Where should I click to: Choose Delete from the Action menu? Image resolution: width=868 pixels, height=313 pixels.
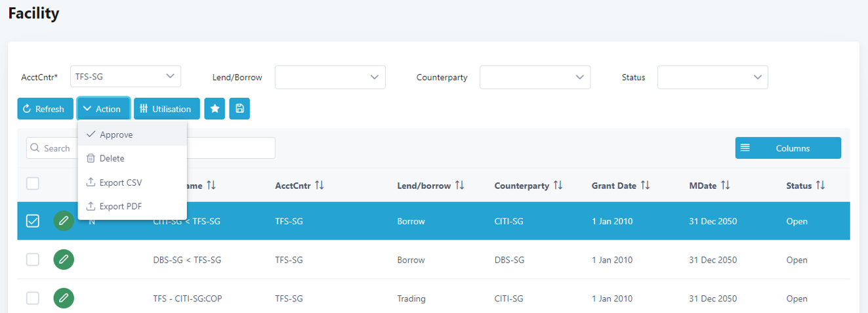(133, 158)
